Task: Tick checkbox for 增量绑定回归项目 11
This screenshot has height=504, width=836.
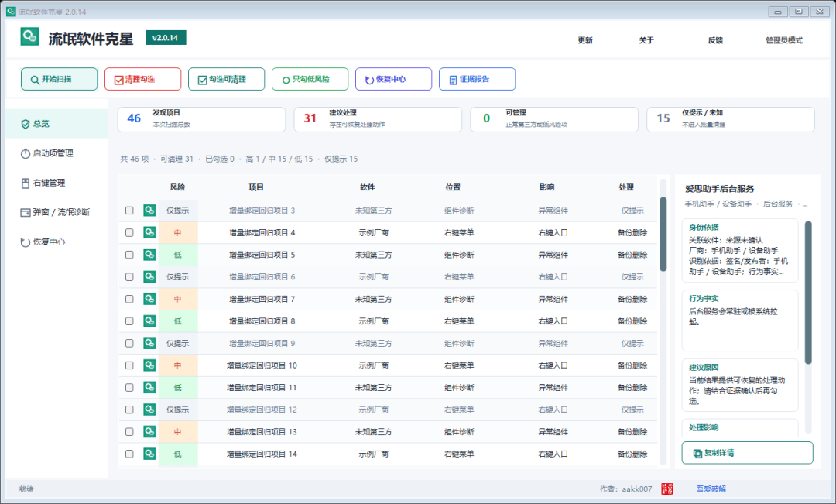Action: 129,388
